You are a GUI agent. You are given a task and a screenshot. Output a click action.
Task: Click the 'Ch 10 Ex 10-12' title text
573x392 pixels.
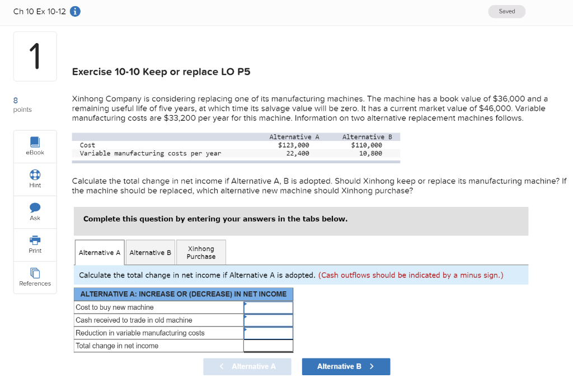40,11
